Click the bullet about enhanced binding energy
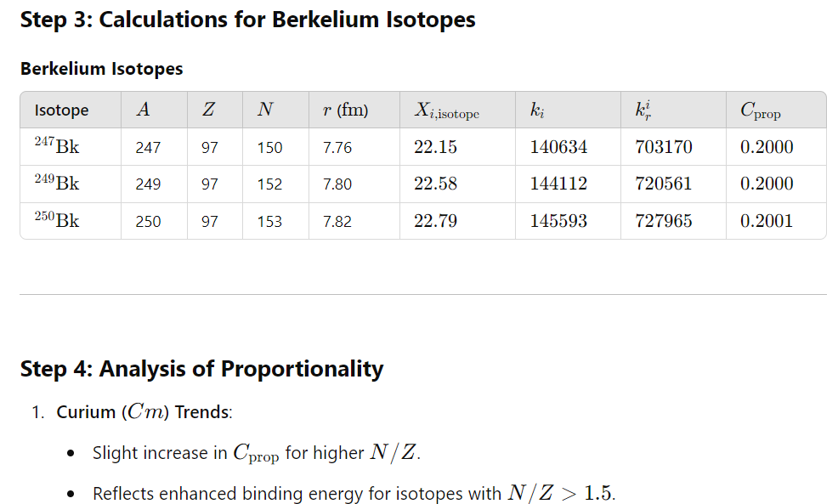Image resolution: width=838 pixels, height=504 pixels. coord(353,494)
